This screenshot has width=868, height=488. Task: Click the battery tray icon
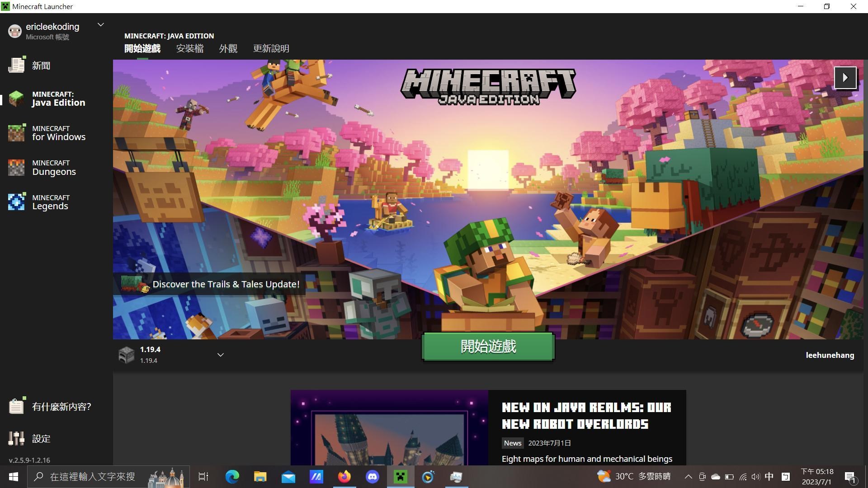click(729, 477)
